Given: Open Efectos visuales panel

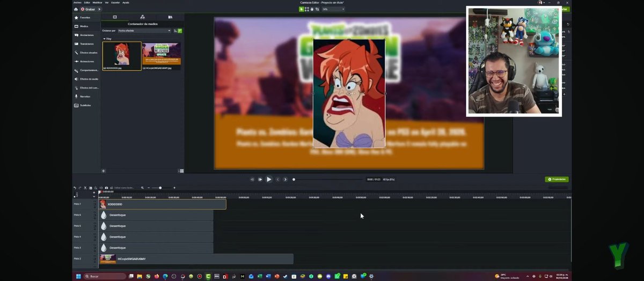Looking at the screenshot, I should 85,53.
